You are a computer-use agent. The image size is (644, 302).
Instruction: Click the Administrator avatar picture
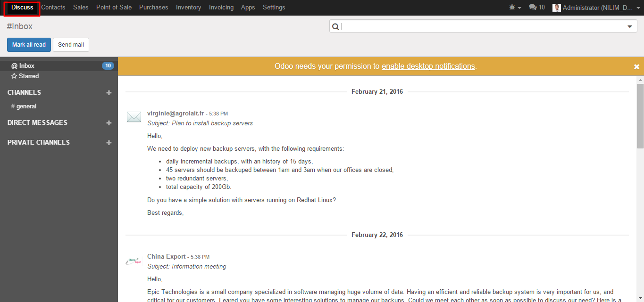[557, 8]
